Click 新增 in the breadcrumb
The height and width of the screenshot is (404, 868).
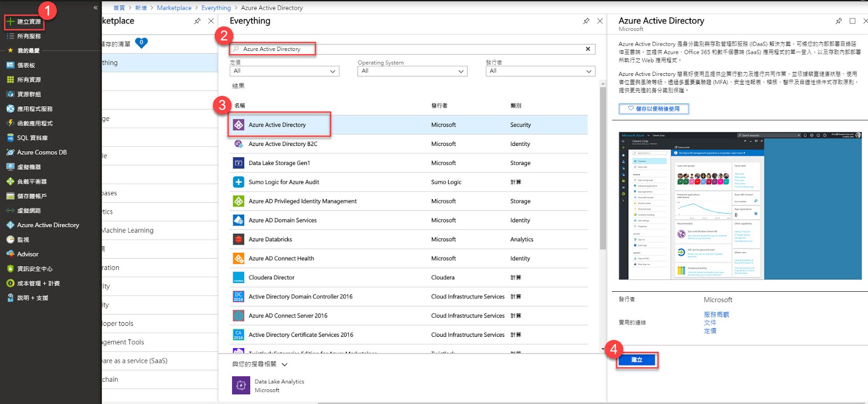click(x=141, y=8)
